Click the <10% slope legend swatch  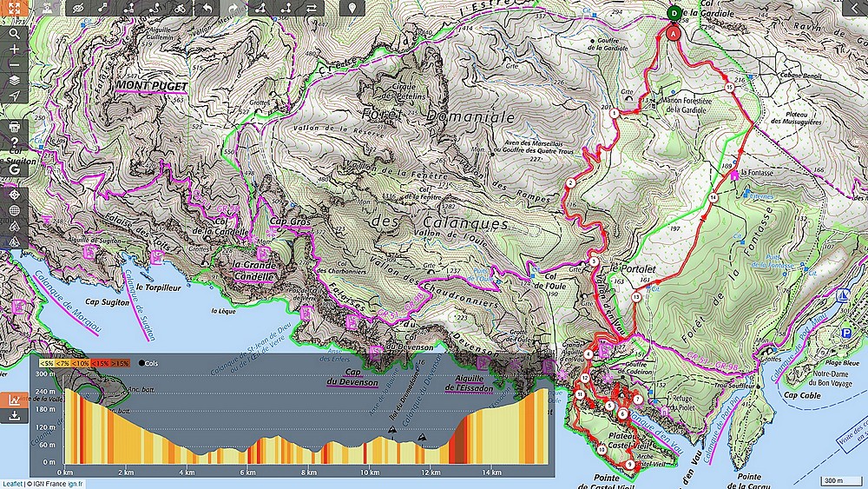pos(82,363)
